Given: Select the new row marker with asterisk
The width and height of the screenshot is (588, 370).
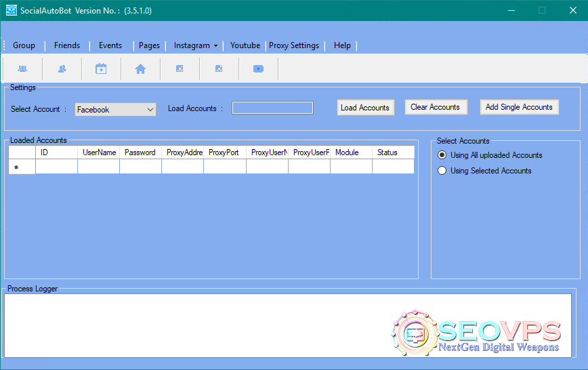Looking at the screenshot, I should [x=22, y=167].
